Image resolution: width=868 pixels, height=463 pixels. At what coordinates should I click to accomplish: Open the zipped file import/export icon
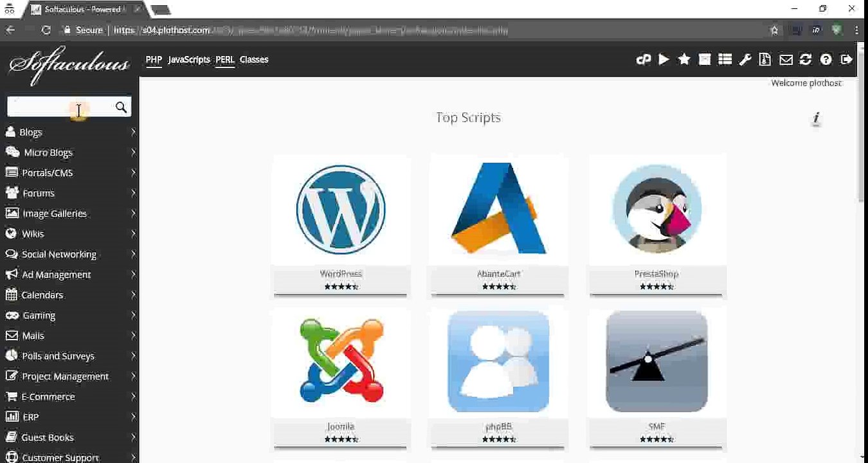tap(765, 59)
